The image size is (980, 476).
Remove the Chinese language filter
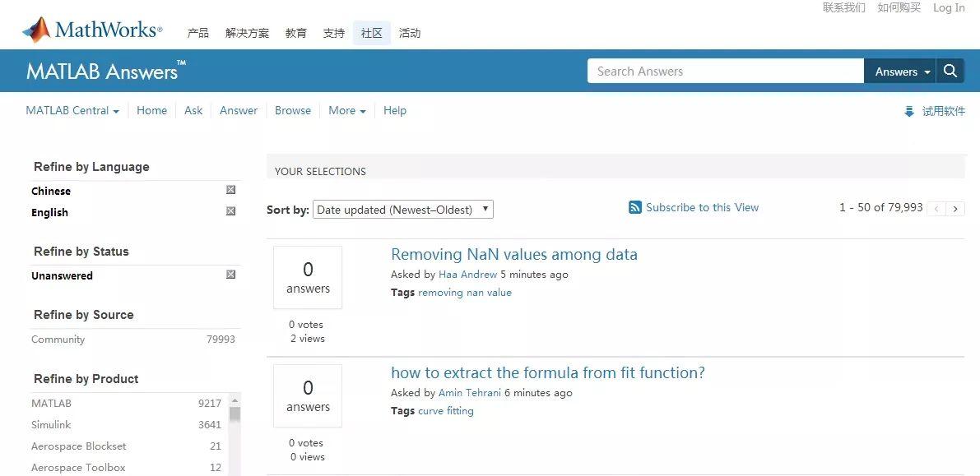pos(231,190)
